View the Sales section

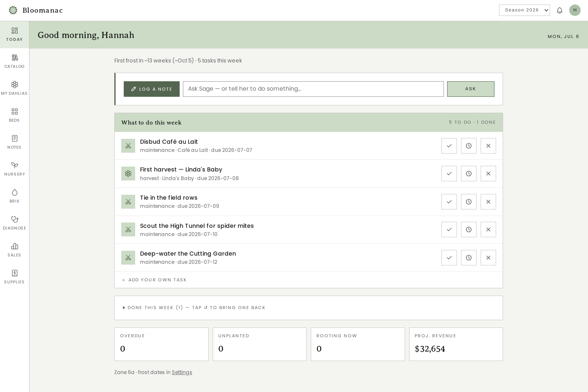14,250
